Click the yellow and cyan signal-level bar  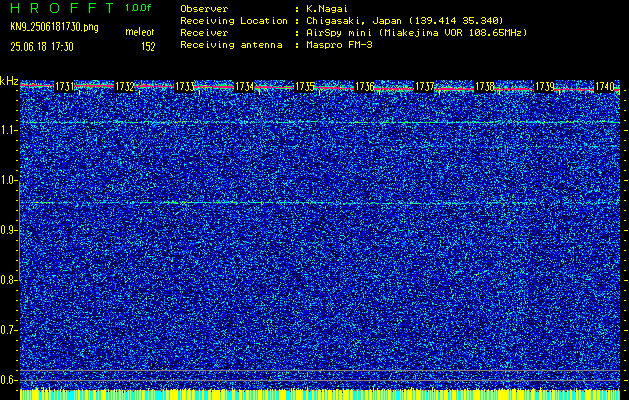point(320,395)
